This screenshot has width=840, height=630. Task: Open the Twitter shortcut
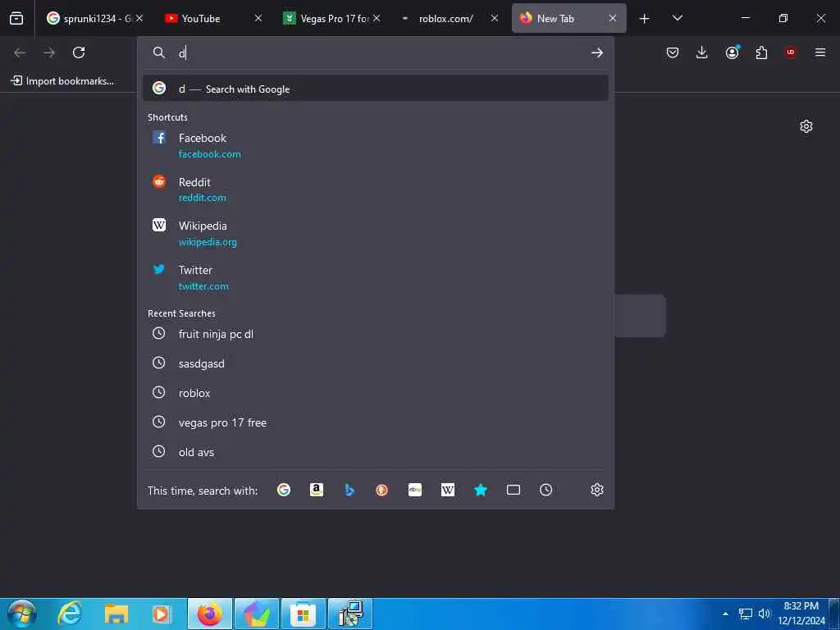click(x=376, y=278)
